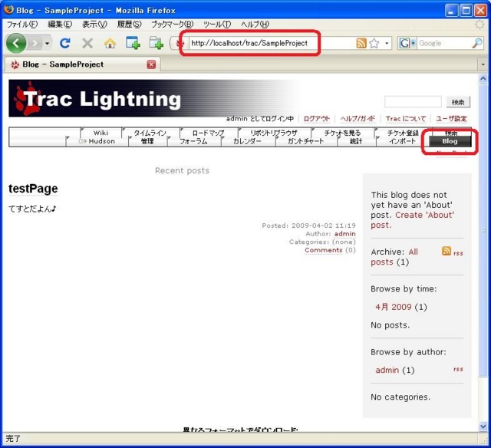Open the back/forward history dropdown arrow
This screenshot has width=491, height=448.
47,43
